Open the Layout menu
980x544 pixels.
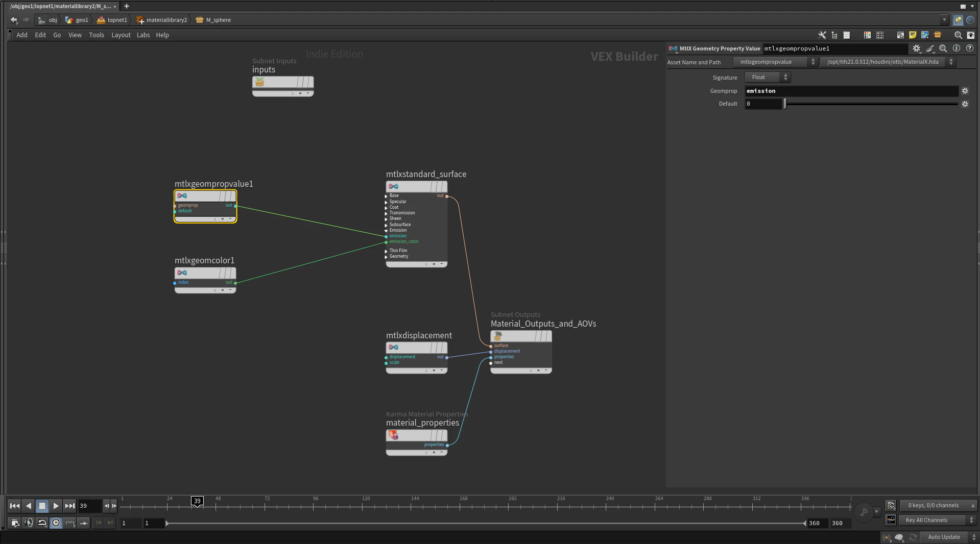coord(121,35)
